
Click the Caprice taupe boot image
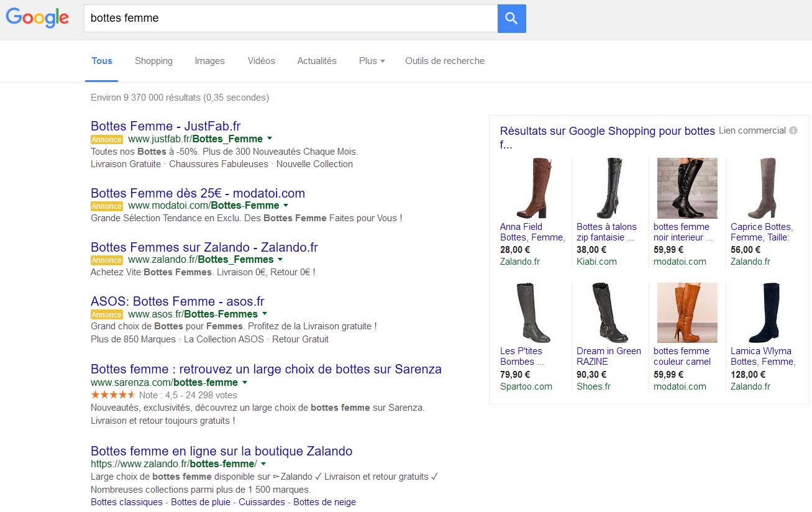click(762, 188)
